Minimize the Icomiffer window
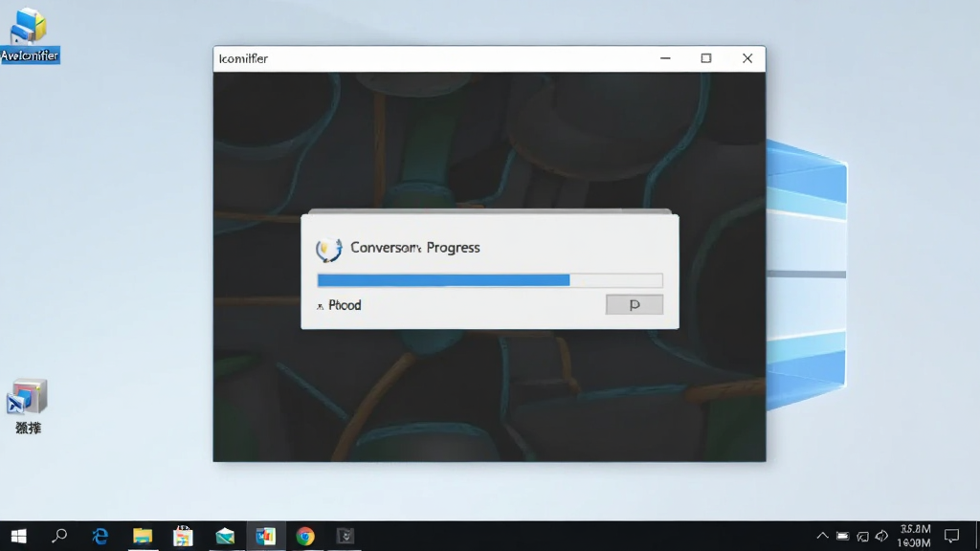980x551 pixels. point(665,58)
